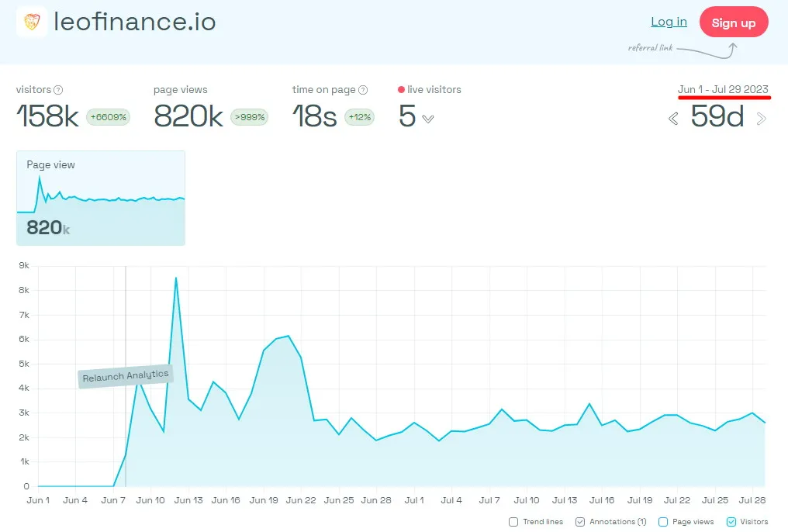Enable the Trend lines checkbox
The width and height of the screenshot is (788, 532).
(x=513, y=522)
